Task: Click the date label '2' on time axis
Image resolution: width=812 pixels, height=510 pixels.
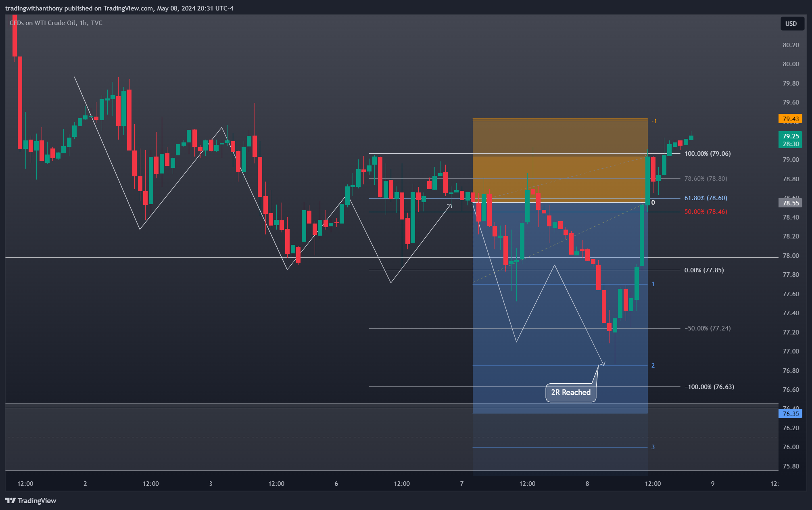Action: [x=85, y=484]
